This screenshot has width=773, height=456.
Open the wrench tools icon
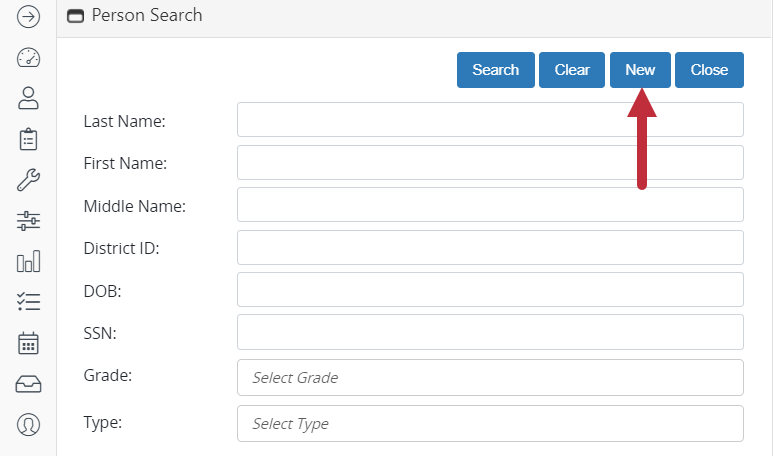(x=28, y=179)
